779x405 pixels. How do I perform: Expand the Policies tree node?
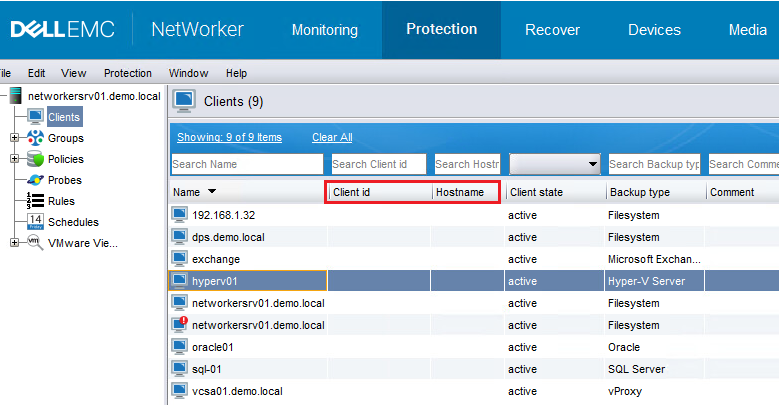tap(14, 159)
